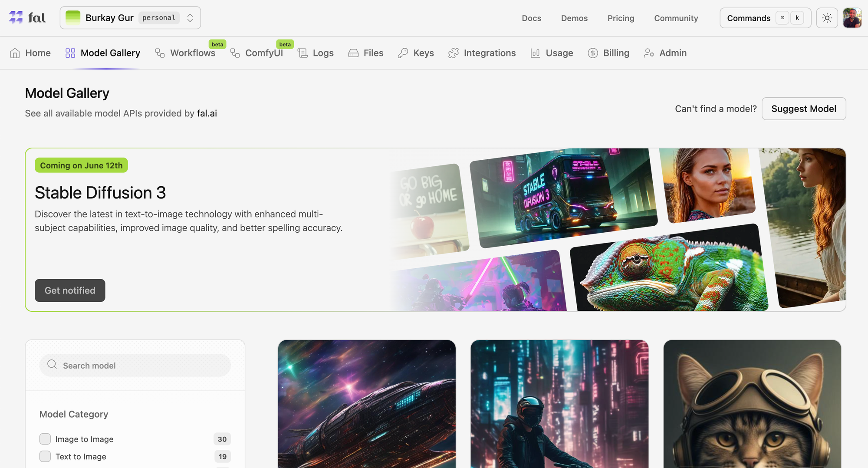Click the Model Gallery grid icon

pos(70,53)
